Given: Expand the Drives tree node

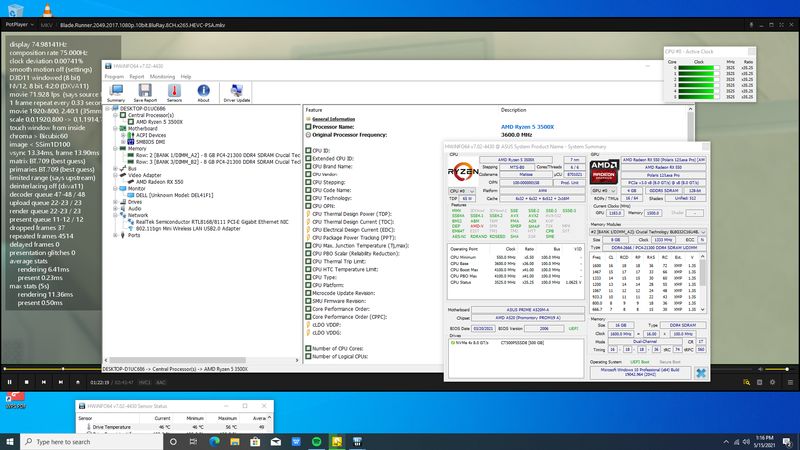Looking at the screenshot, I should 116,202.
